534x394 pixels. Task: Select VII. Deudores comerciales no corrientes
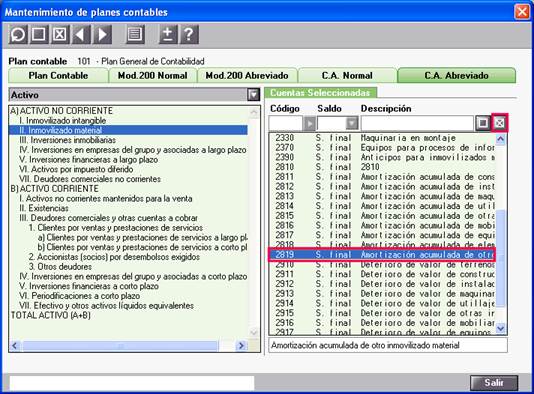90,179
